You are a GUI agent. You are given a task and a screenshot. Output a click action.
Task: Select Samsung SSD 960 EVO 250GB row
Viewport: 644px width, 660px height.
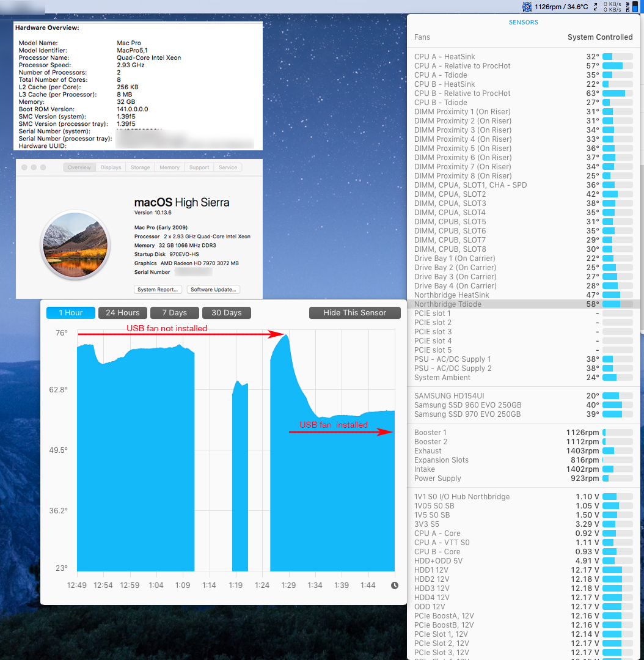click(x=523, y=405)
